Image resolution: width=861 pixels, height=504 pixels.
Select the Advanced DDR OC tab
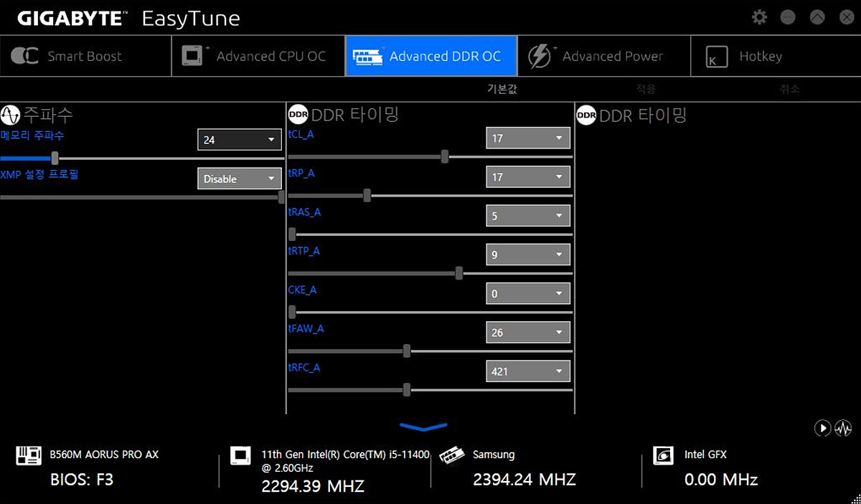430,56
